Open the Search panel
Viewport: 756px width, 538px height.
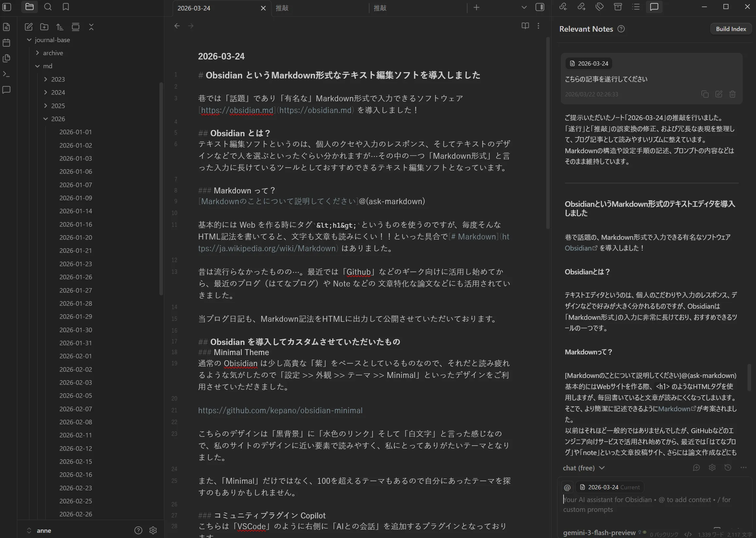(x=48, y=7)
